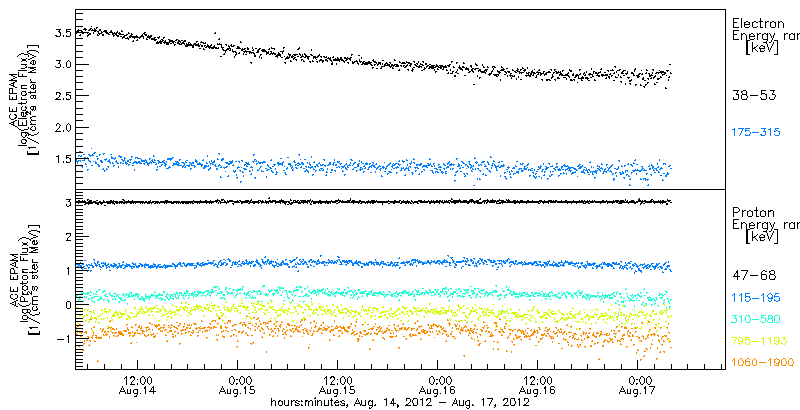
Task: Click the orange 1060-1900 legend label
Action: tap(763, 362)
